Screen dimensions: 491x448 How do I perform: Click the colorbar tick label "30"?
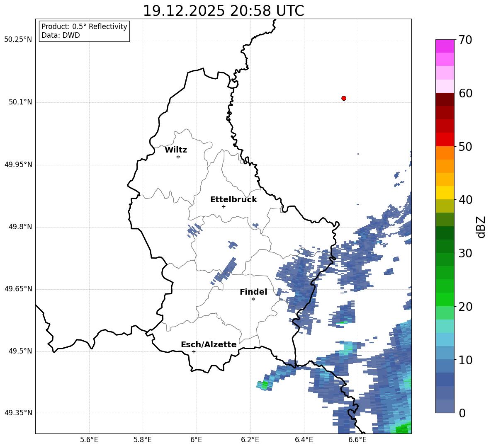point(465,253)
